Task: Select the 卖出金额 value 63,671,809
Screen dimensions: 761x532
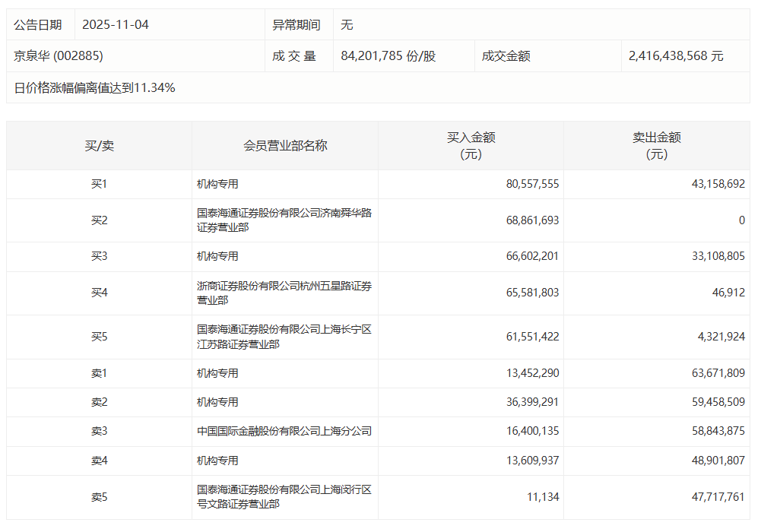Action: (713, 373)
